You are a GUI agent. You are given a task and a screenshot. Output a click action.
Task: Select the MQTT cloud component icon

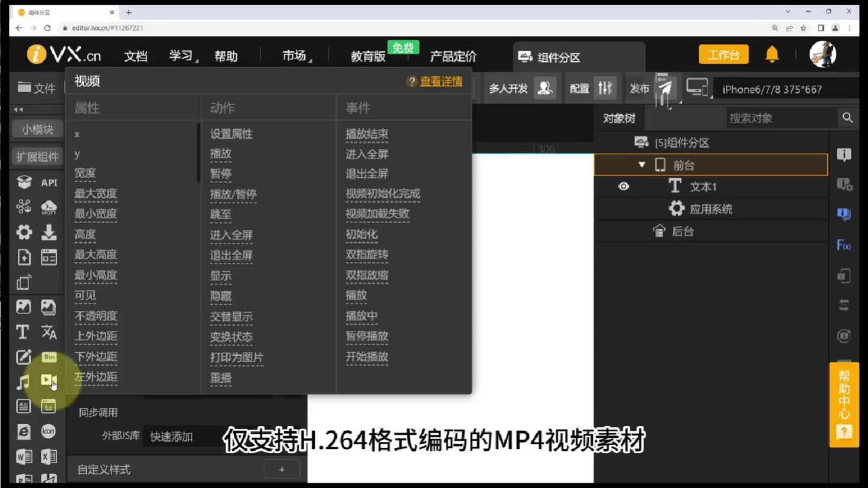(x=49, y=207)
